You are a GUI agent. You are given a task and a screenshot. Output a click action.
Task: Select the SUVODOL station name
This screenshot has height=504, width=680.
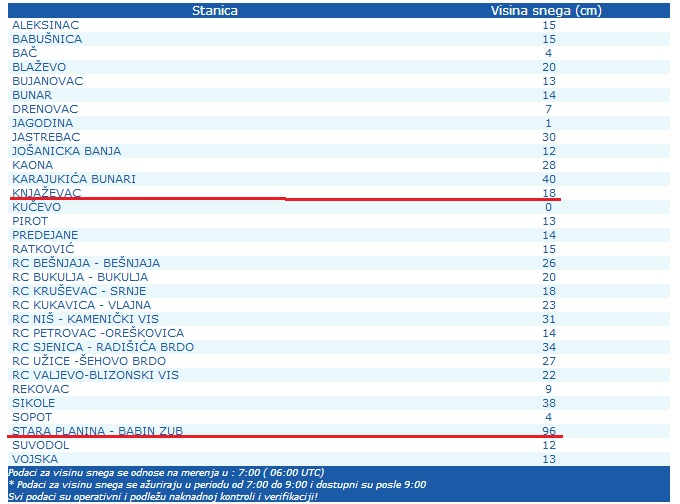(x=41, y=445)
